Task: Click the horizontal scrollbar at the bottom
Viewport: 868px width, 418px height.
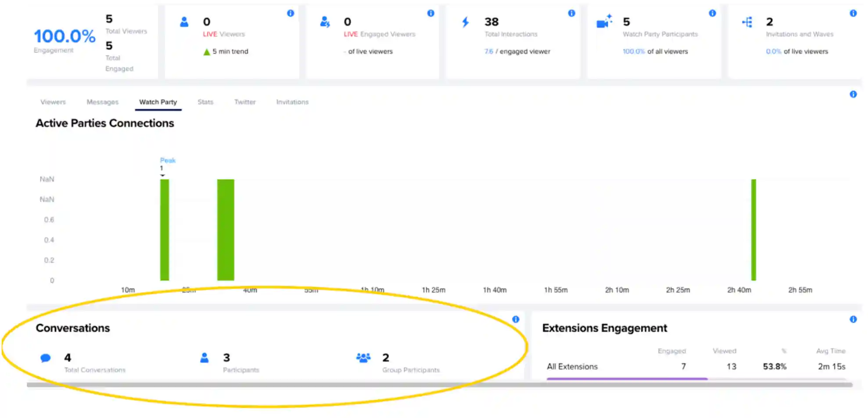Action: pyautogui.click(x=440, y=385)
